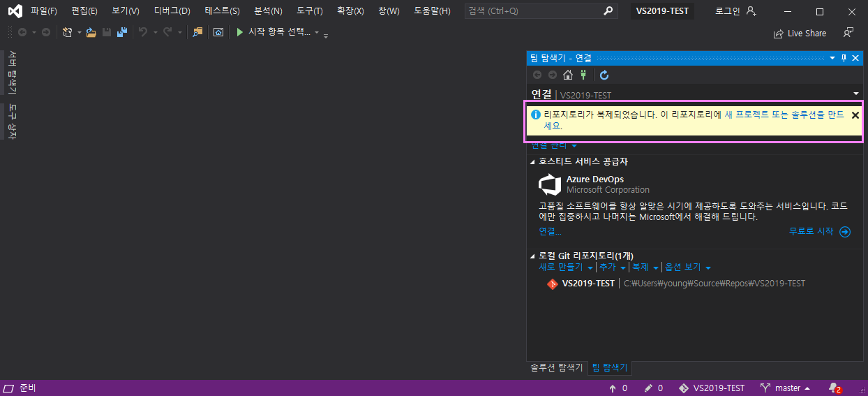Click the Undo toolbar icon
The image size is (868, 396).
point(143,32)
